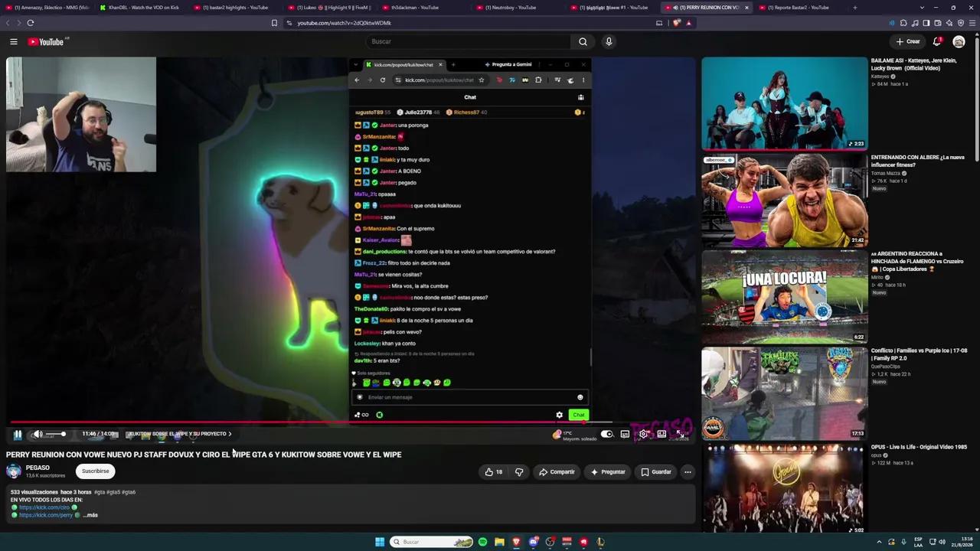The width and height of the screenshot is (980, 551).
Task: Toggle the autoplay switch in the player
Action: (x=606, y=434)
